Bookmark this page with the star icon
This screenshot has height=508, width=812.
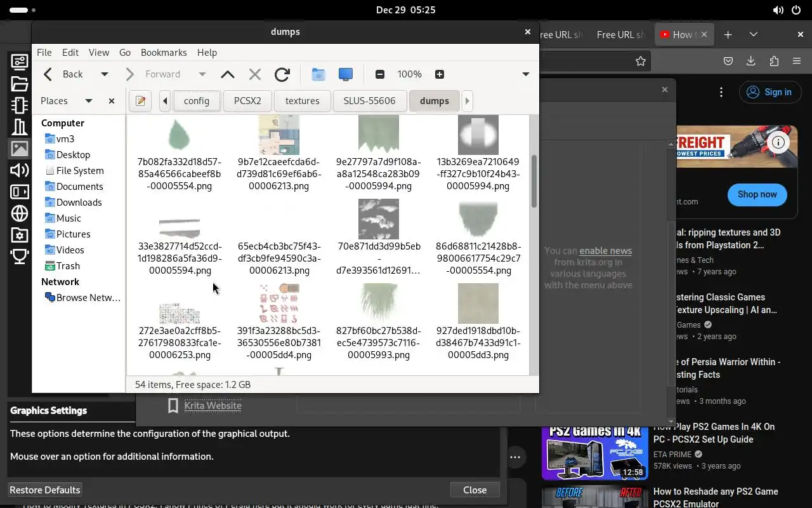pyautogui.click(x=641, y=61)
